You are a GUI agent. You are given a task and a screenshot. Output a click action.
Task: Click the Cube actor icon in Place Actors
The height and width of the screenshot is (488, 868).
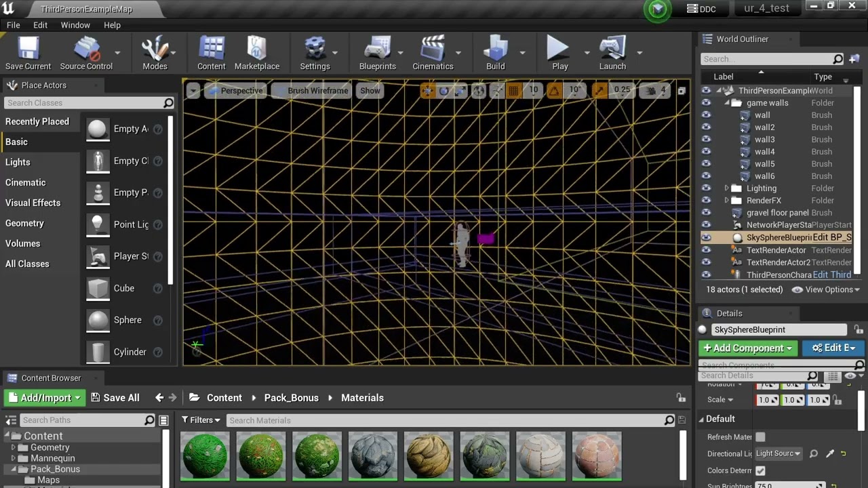click(98, 288)
